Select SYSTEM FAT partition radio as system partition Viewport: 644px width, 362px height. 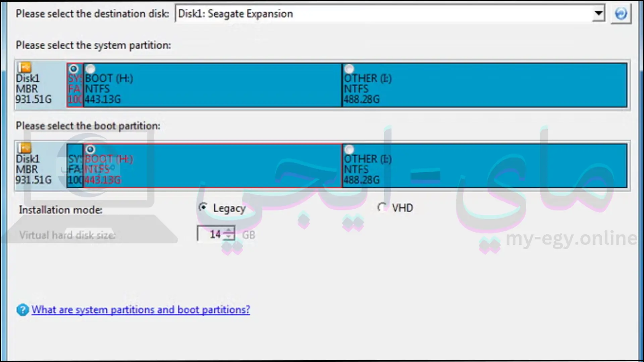point(73,69)
